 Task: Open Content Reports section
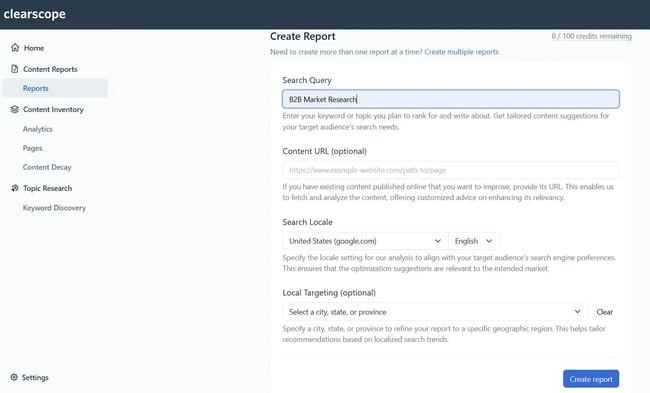(50, 69)
